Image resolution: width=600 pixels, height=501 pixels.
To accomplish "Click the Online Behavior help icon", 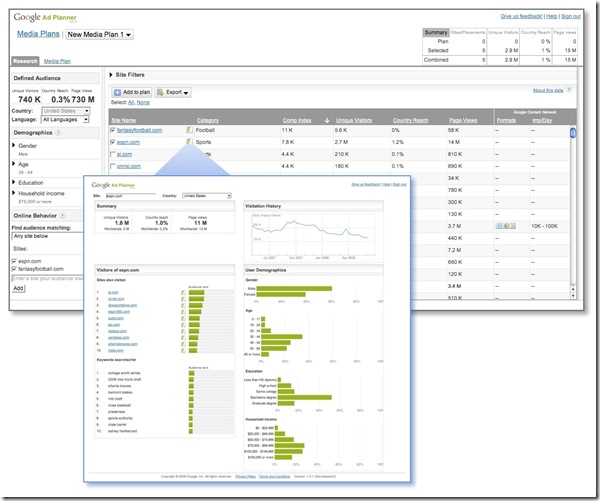I will [x=63, y=216].
